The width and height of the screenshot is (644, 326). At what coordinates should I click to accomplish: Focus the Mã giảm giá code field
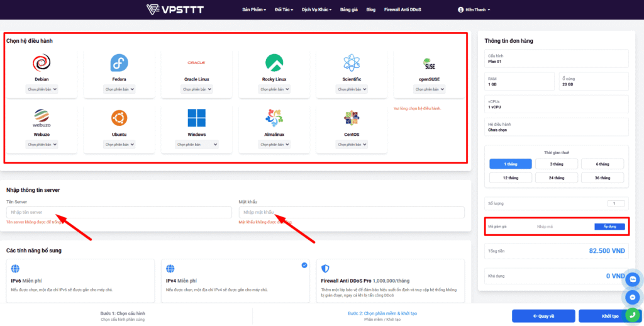coord(563,227)
